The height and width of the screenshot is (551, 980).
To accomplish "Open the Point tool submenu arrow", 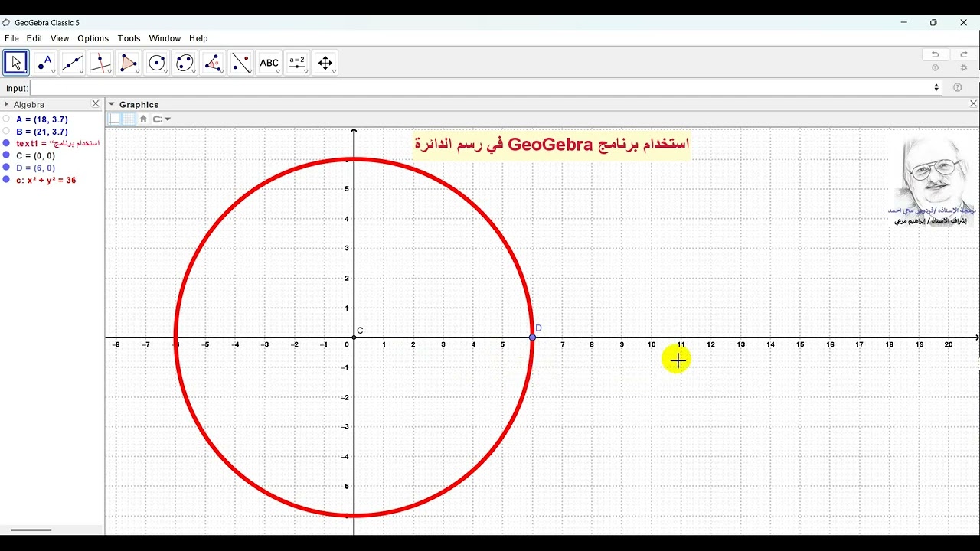I will click(x=54, y=71).
